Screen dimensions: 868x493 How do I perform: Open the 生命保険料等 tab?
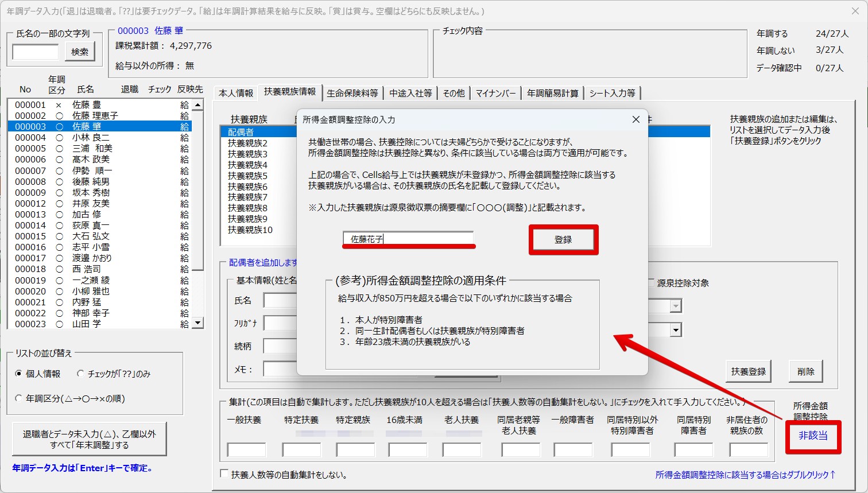352,93
